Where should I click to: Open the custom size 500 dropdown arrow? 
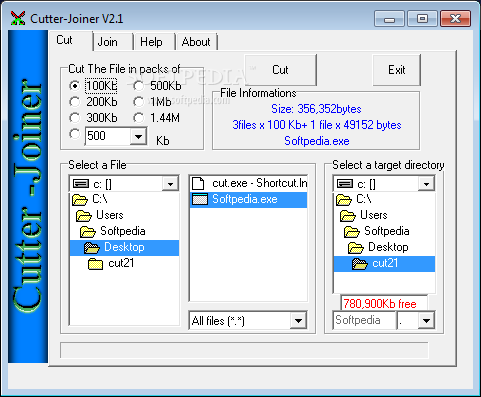[138, 136]
